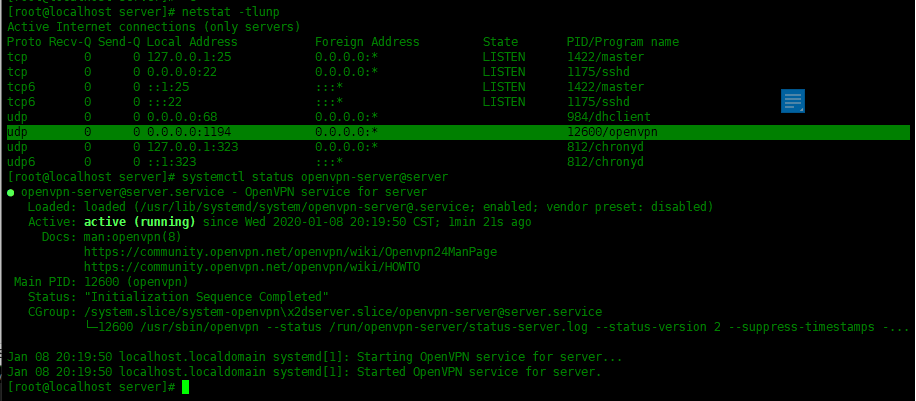Viewport: 916px width, 401px height.
Task: Click the '0.0.0.0:68' local address
Action: pos(182,117)
